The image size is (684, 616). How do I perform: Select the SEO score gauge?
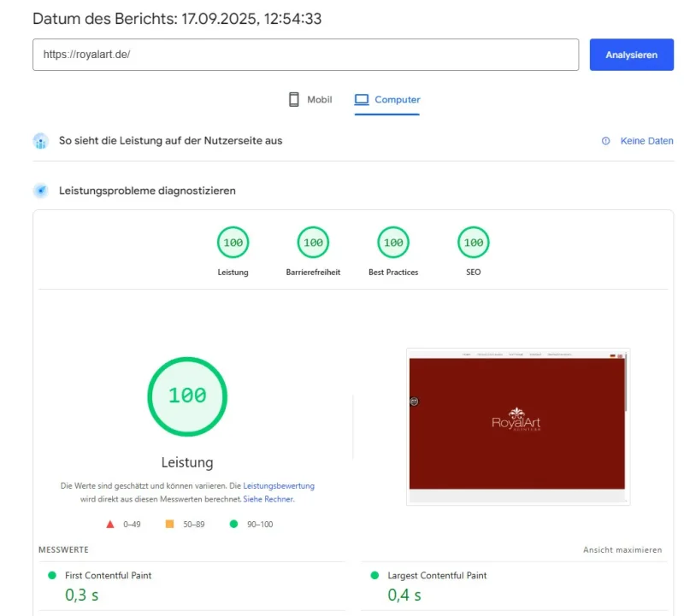pyautogui.click(x=474, y=243)
